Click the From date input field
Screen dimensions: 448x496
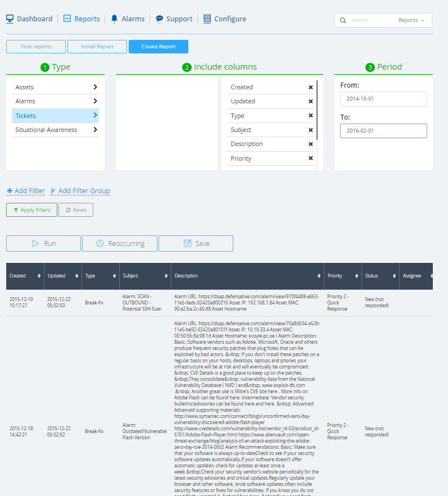(383, 99)
